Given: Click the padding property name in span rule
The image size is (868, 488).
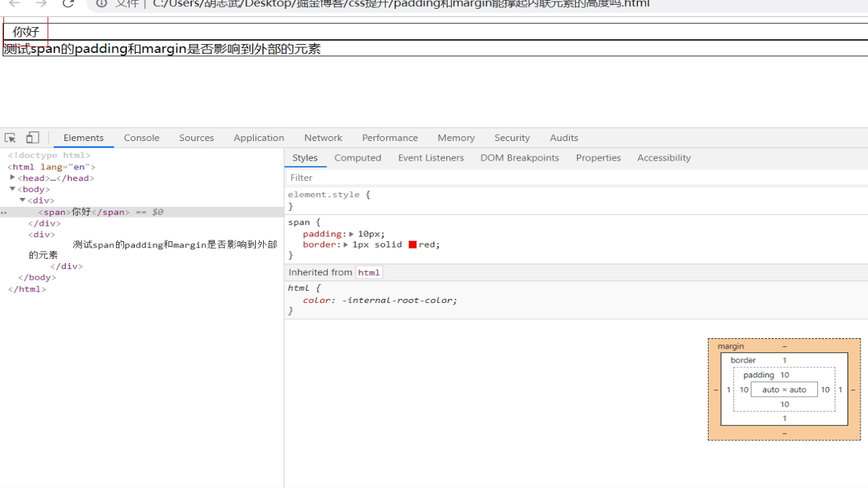Looking at the screenshot, I should point(322,234).
